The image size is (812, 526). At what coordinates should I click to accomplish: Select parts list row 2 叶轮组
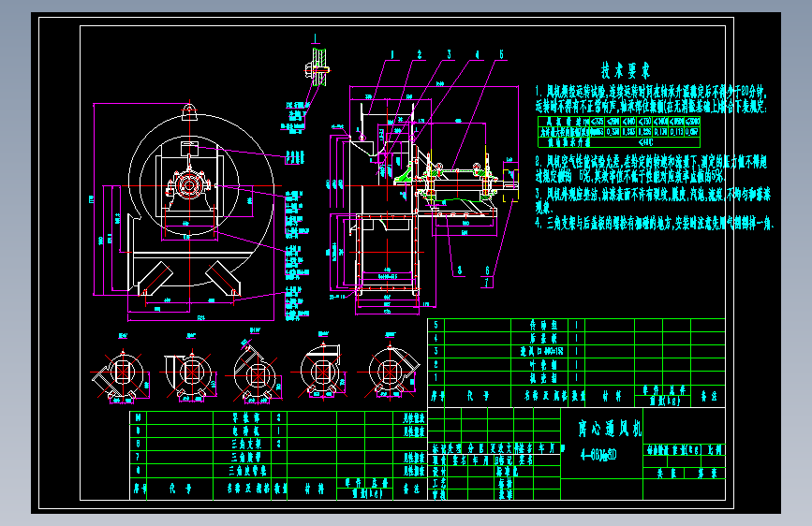(x=576, y=364)
